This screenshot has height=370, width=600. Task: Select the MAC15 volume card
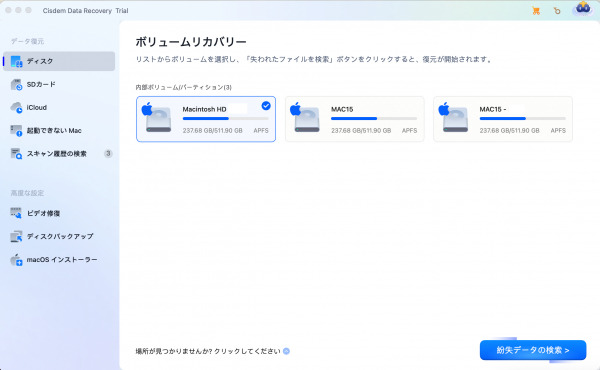click(355, 119)
